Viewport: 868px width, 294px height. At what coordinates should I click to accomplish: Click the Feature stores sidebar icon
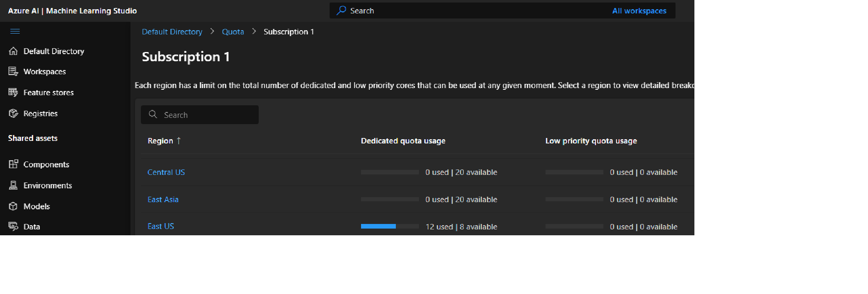[x=13, y=92]
